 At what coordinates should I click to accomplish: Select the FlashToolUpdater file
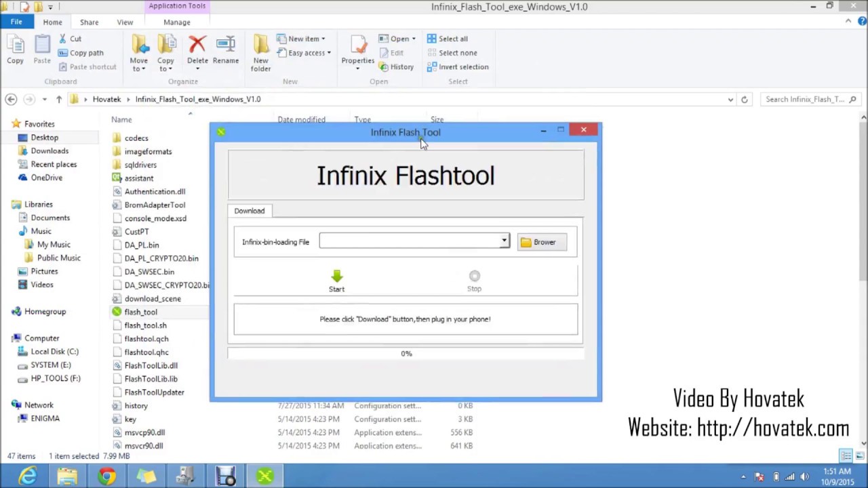point(154,392)
